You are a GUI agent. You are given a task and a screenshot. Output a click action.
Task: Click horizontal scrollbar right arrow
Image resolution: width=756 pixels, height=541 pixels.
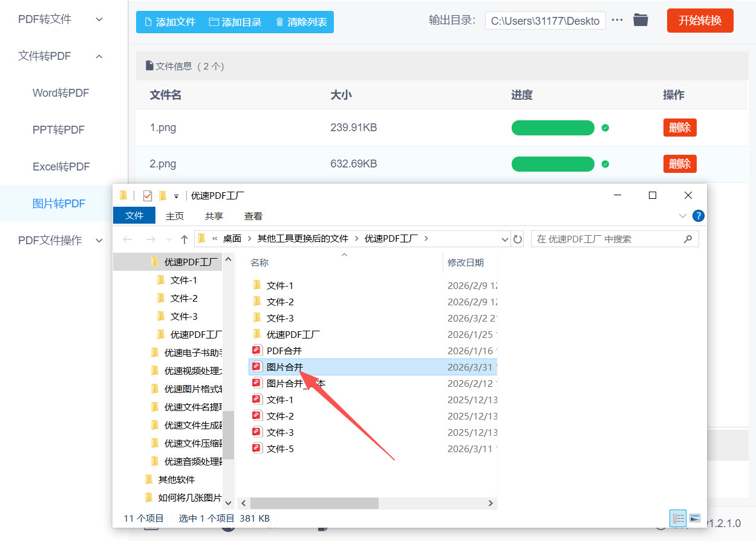click(490, 503)
